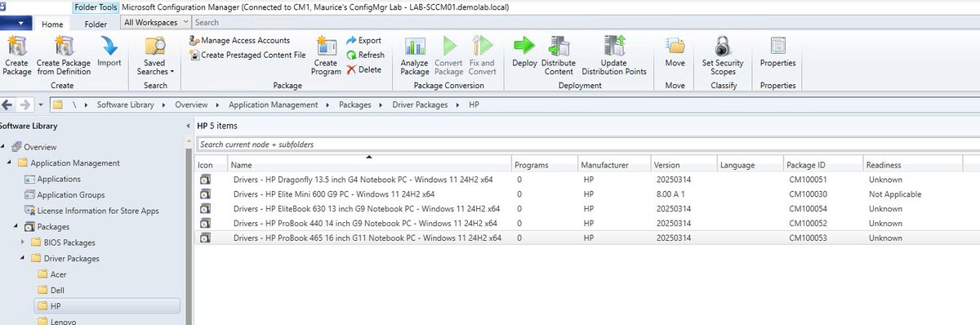Open the Folder Tools contextual tab
The image size is (980, 325).
[95, 7]
